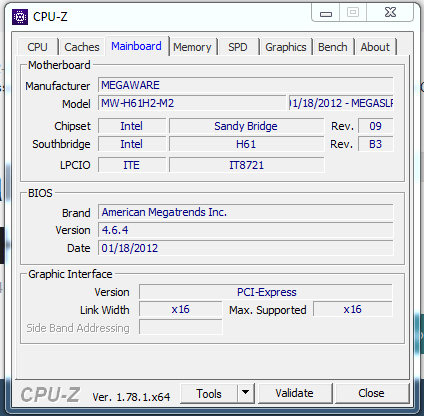The image size is (424, 416).
Task: Click the BIOS Brand American Megatrends field
Action: pos(246,212)
